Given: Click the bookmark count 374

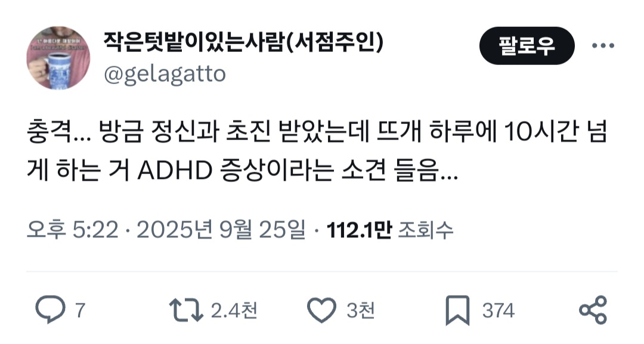Looking at the screenshot, I should pos(498,311).
